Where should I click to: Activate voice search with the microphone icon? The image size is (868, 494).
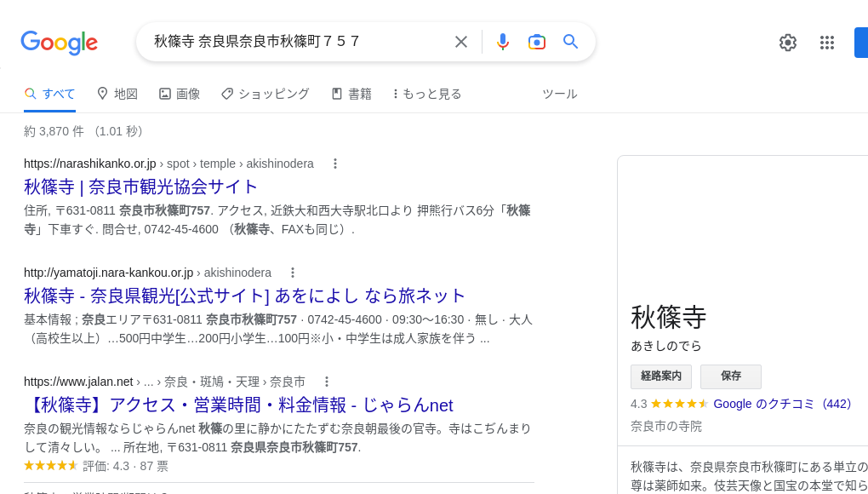(x=503, y=41)
